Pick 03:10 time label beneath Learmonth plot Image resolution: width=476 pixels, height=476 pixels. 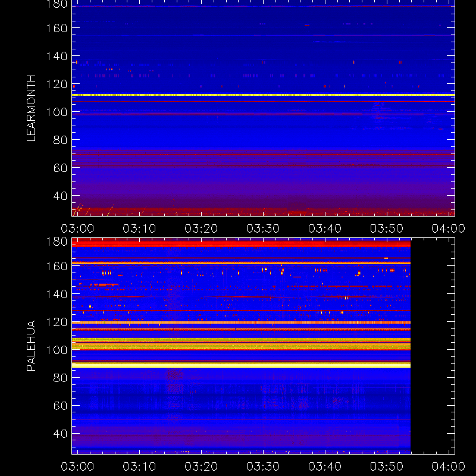pos(139,228)
